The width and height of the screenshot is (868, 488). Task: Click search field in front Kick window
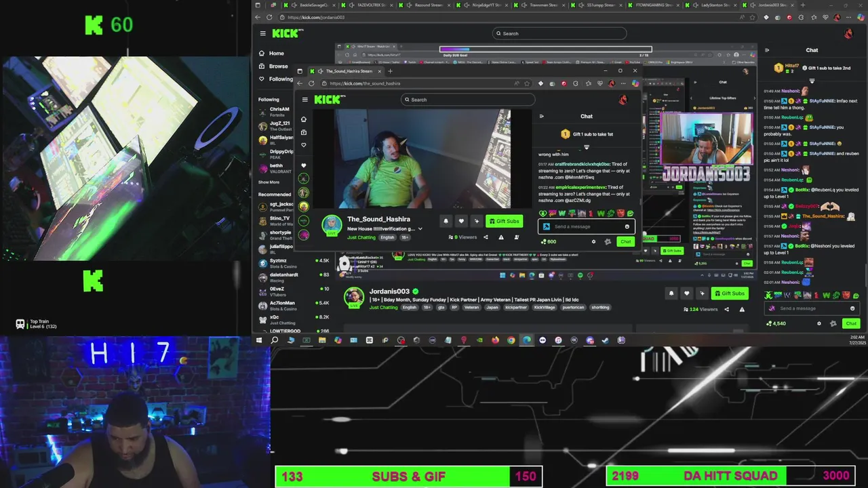point(468,100)
